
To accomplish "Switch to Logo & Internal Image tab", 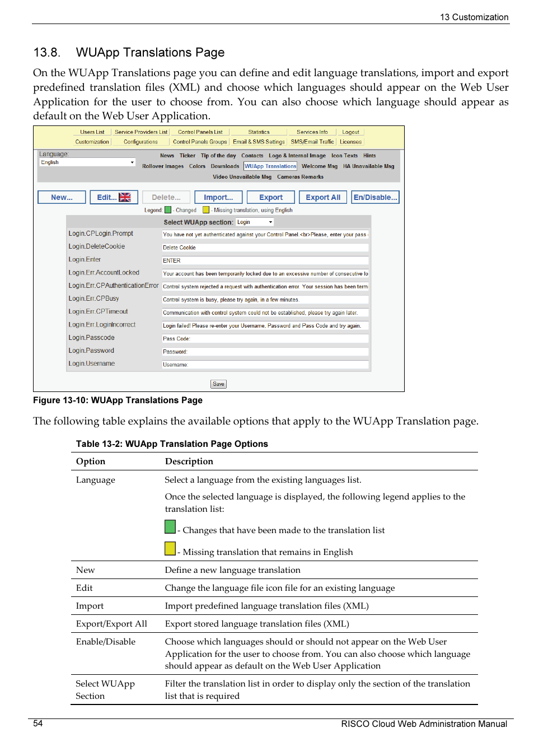I will point(297,156).
